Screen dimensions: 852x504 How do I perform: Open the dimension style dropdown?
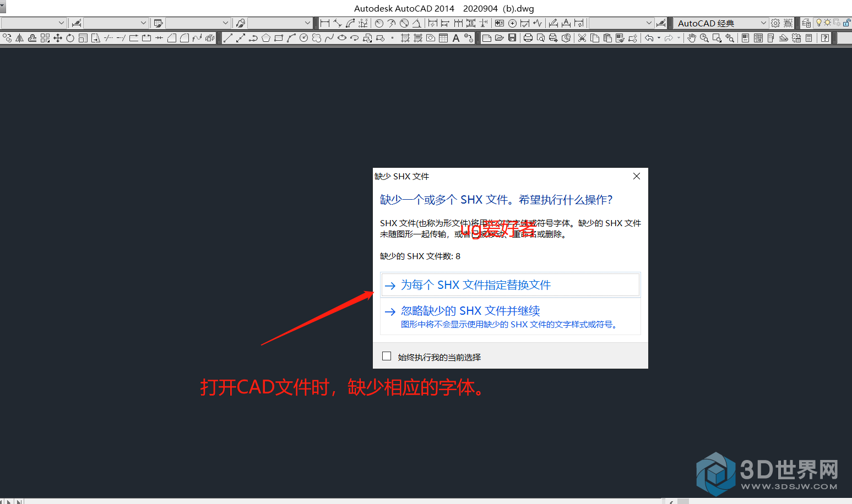(x=116, y=23)
